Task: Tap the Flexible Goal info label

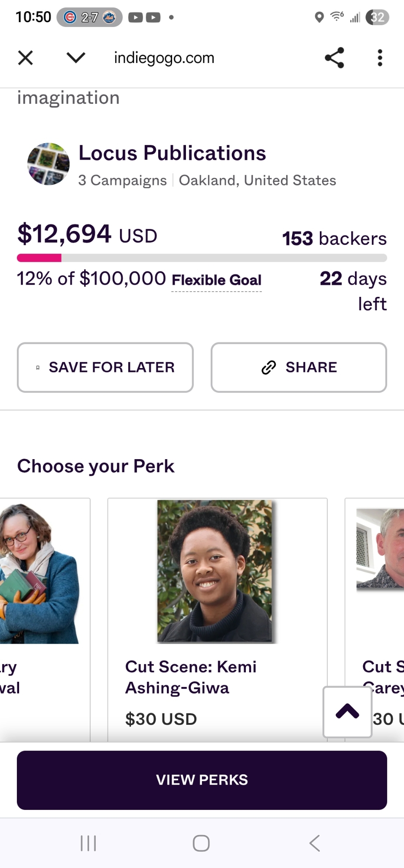Action: (216, 280)
